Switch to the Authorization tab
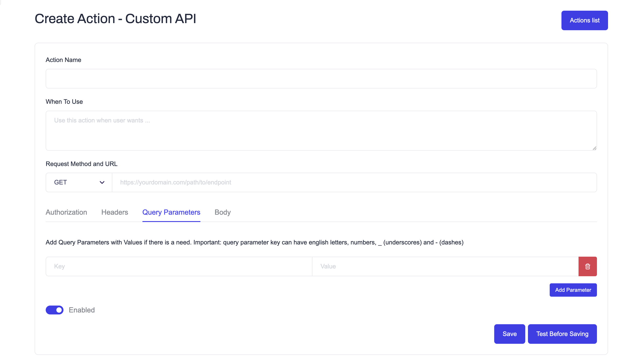 click(x=66, y=212)
